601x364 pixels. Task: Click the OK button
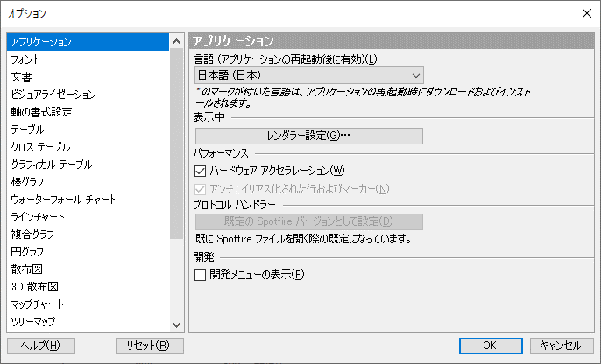(x=491, y=346)
